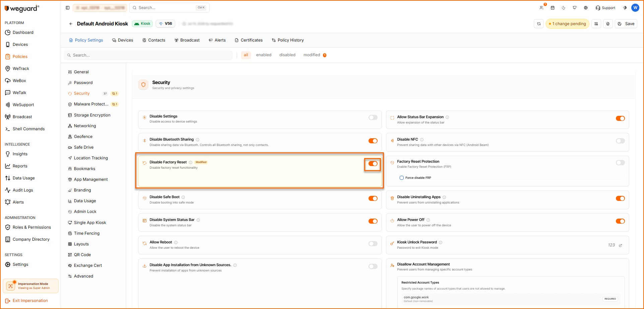Click info icon beside Disable System Status Bar
Image resolution: width=644 pixels, height=309 pixels.
click(198, 220)
